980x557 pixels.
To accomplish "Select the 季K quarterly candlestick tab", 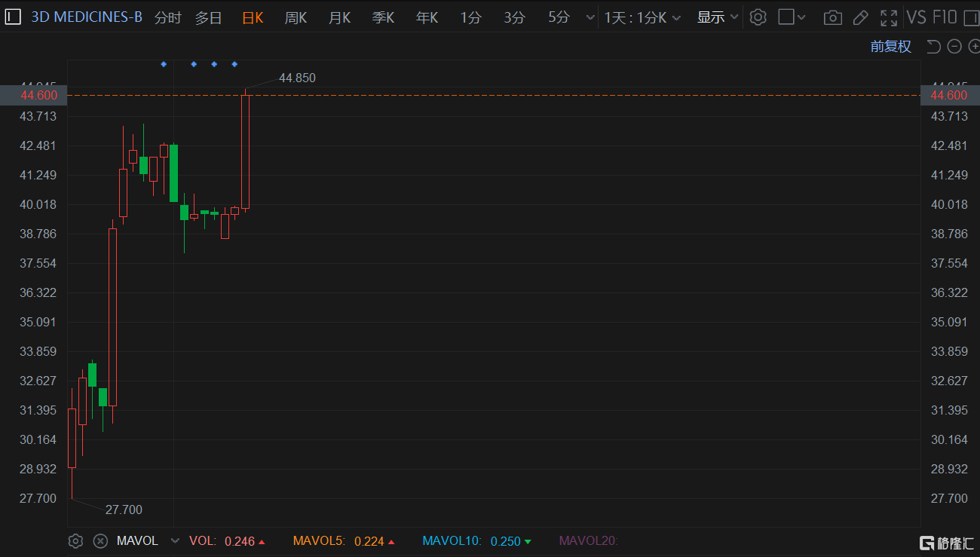I will click(x=383, y=17).
